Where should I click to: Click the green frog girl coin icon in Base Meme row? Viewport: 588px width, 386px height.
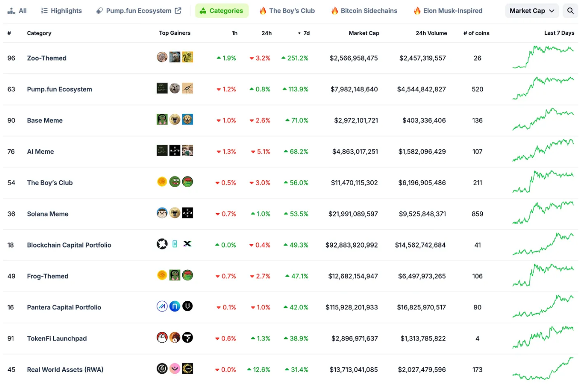click(162, 119)
